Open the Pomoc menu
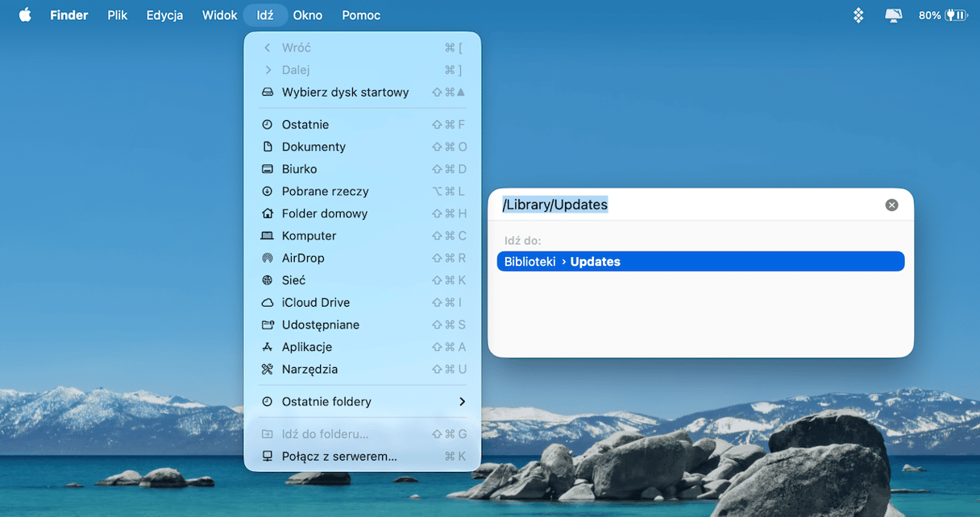The image size is (980, 517). [361, 15]
